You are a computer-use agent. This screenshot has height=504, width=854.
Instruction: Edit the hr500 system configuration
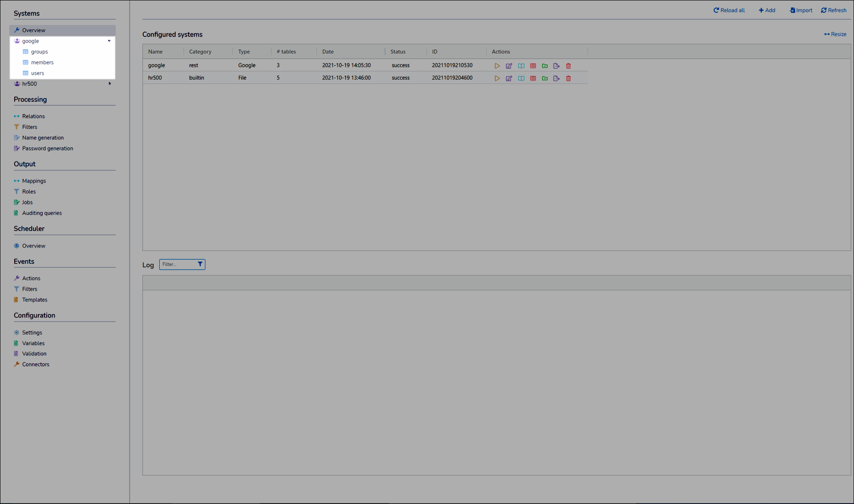point(509,78)
